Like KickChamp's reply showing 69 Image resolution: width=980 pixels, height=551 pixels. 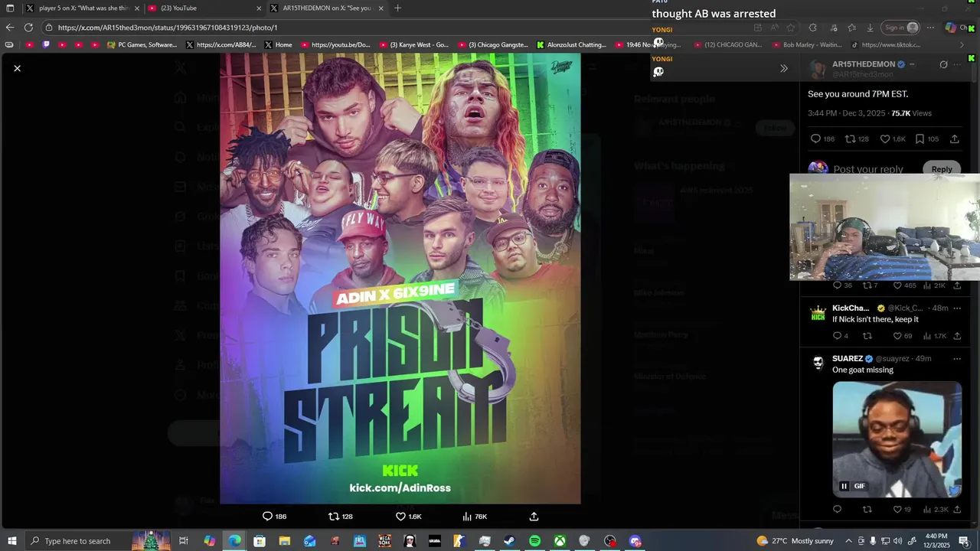point(903,336)
